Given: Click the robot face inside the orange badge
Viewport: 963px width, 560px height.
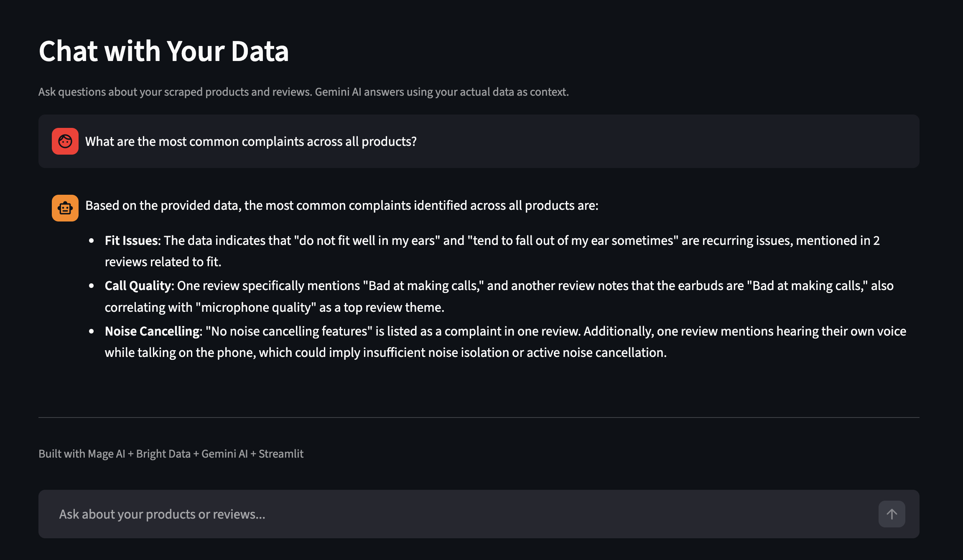Looking at the screenshot, I should [x=65, y=208].
